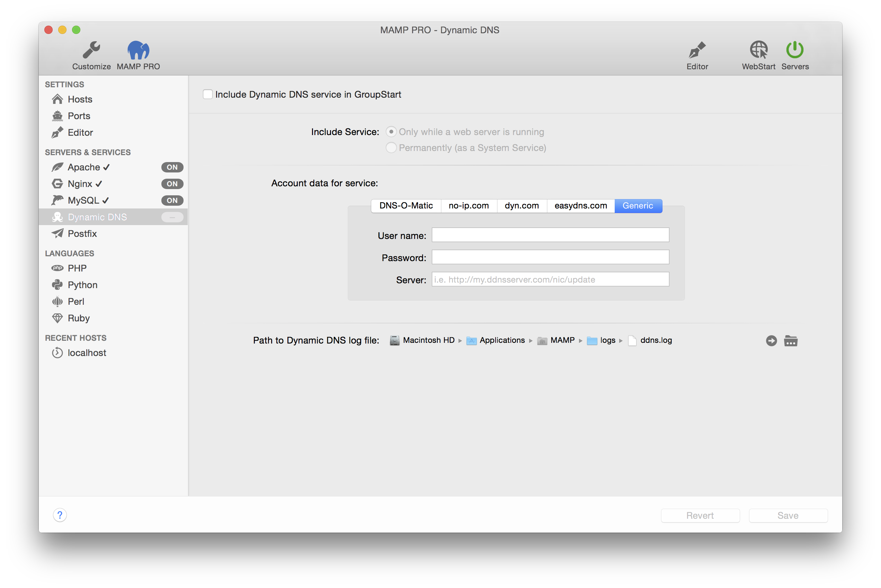The height and width of the screenshot is (588, 881).
Task: Switch to dyn.com tab
Action: (x=522, y=205)
